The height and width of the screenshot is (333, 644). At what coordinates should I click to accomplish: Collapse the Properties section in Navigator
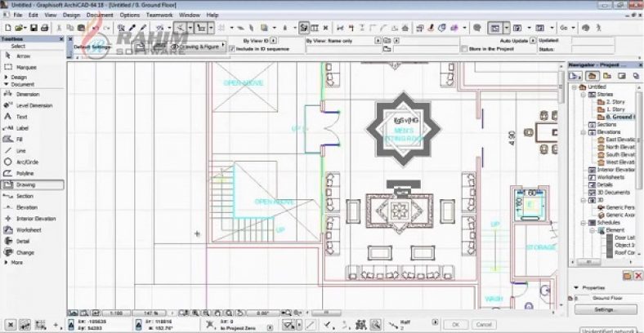[x=576, y=288]
